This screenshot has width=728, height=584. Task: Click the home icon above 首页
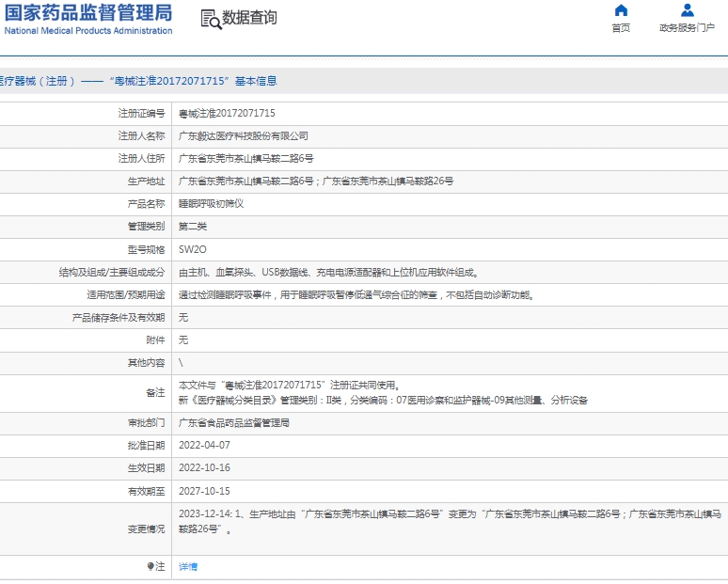(x=621, y=10)
